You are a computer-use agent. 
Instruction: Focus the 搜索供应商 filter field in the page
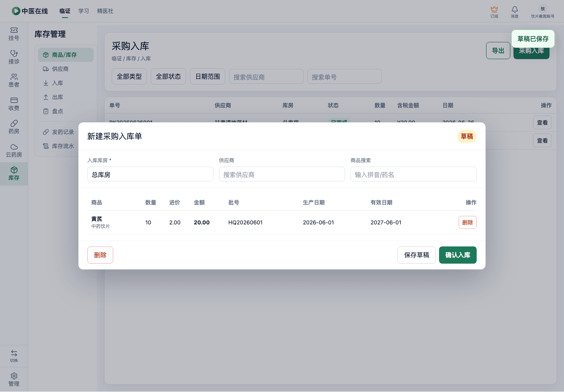coord(266,77)
